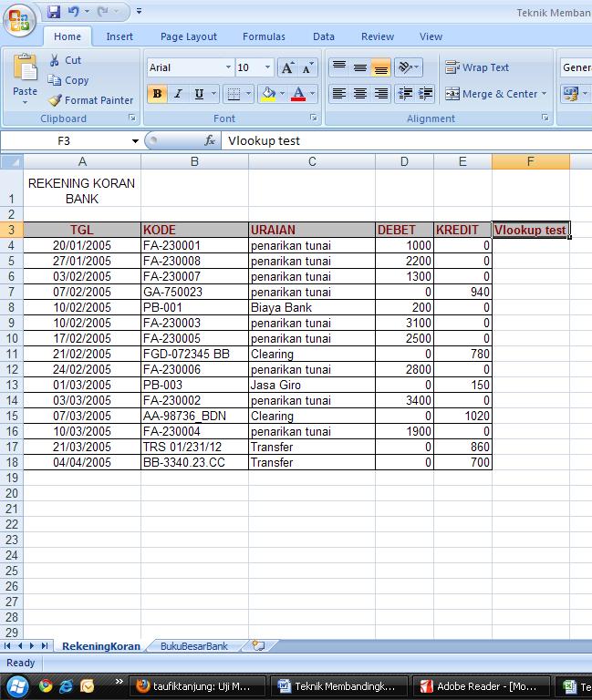Select the RekeningKoran sheet tab
The image size is (592, 700).
[101, 646]
